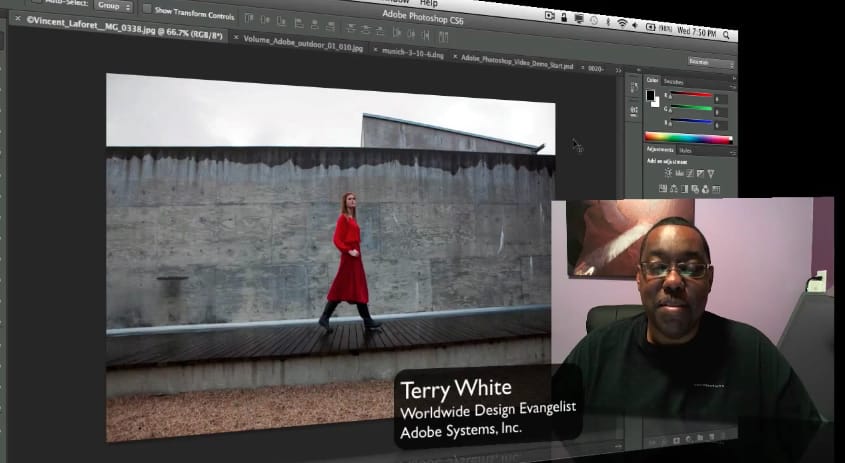Viewport: 845px width, 463px height.
Task: Click the Bluetooth icon in menu bar
Action: (608, 22)
